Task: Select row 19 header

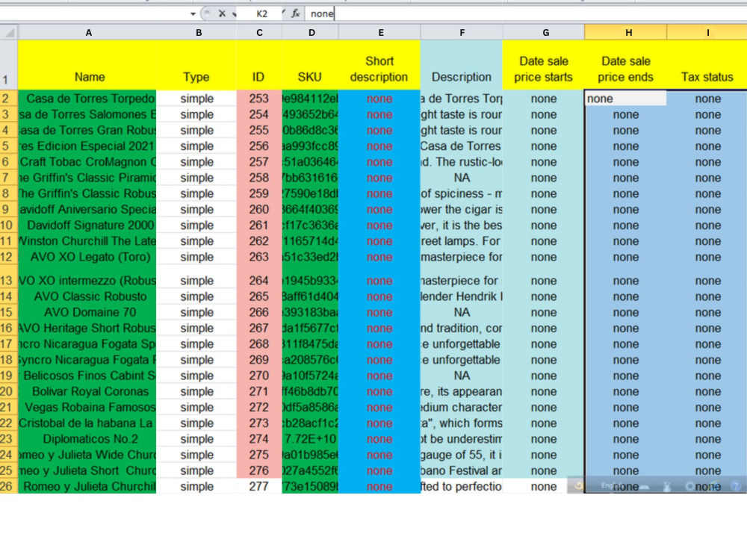Action: point(8,376)
